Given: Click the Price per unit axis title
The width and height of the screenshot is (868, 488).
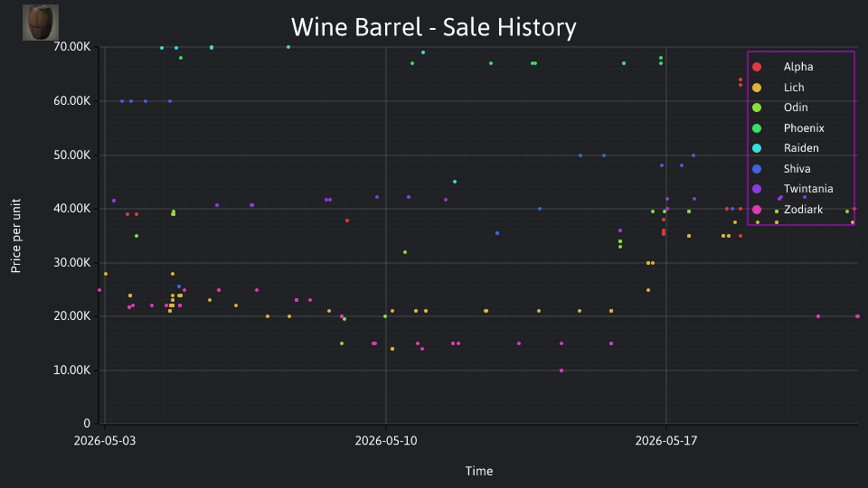Looking at the screenshot, I should coord(16,236).
